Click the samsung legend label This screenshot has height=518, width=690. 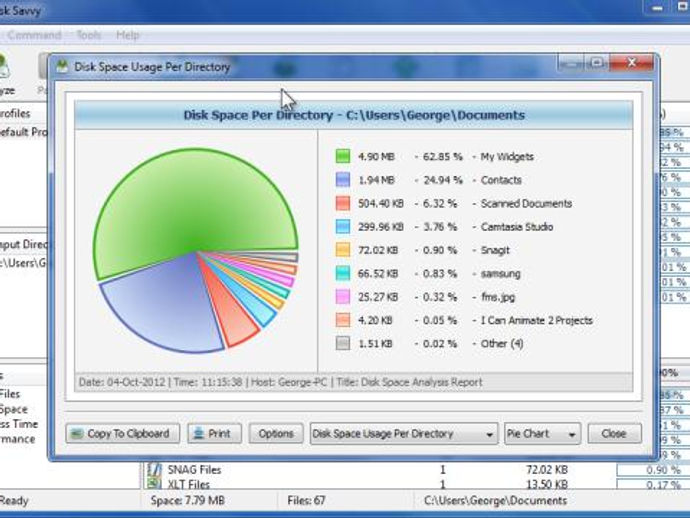(500, 274)
